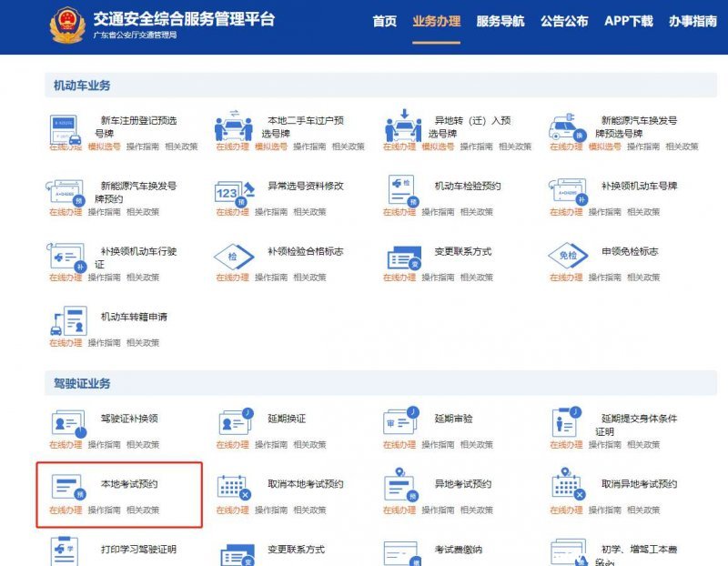Go to the APP下载 page
The image size is (728, 566).
(x=629, y=21)
